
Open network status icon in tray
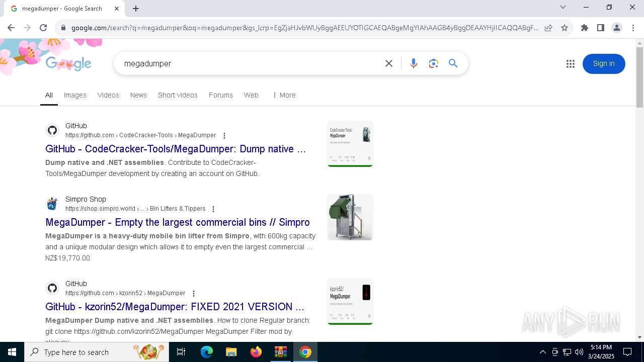pyautogui.click(x=567, y=352)
